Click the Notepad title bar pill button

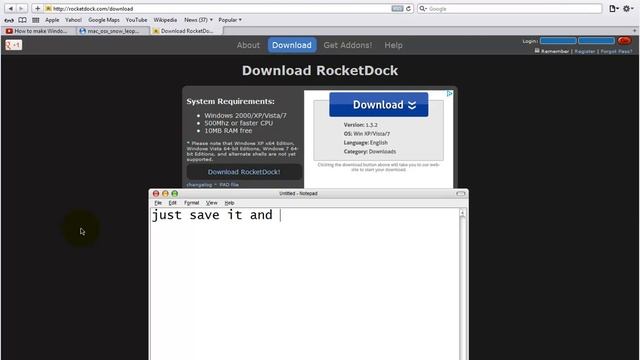pos(461,193)
